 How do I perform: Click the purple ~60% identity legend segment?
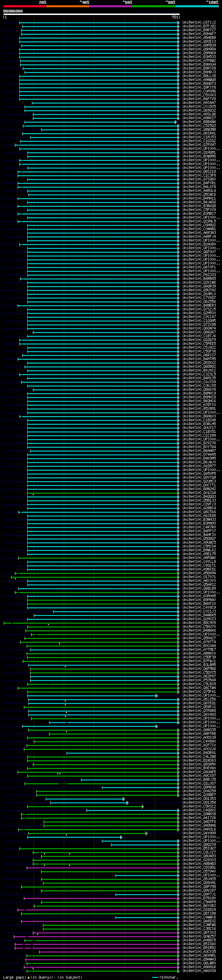111,6
